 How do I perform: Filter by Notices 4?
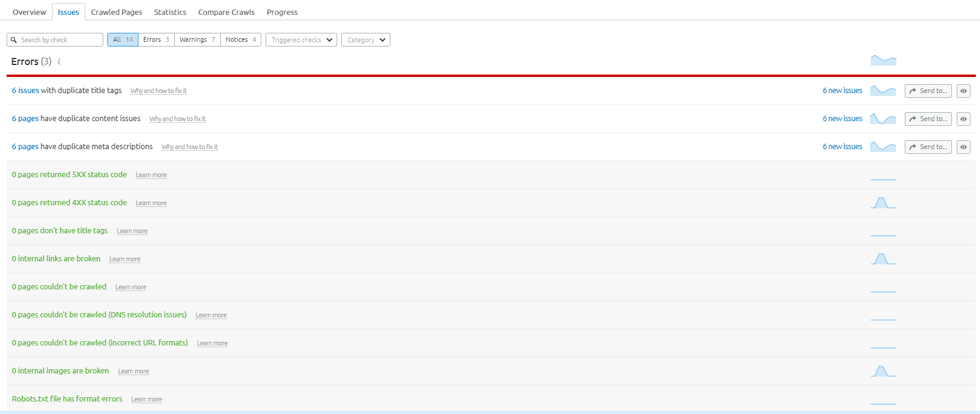241,39
